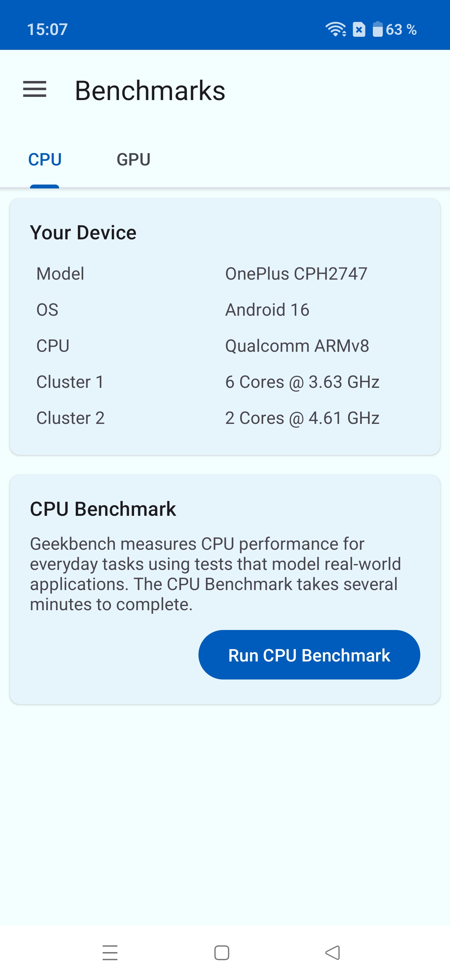Tap the SIM card error icon
Screen dimensions: 450x980
(359, 29)
